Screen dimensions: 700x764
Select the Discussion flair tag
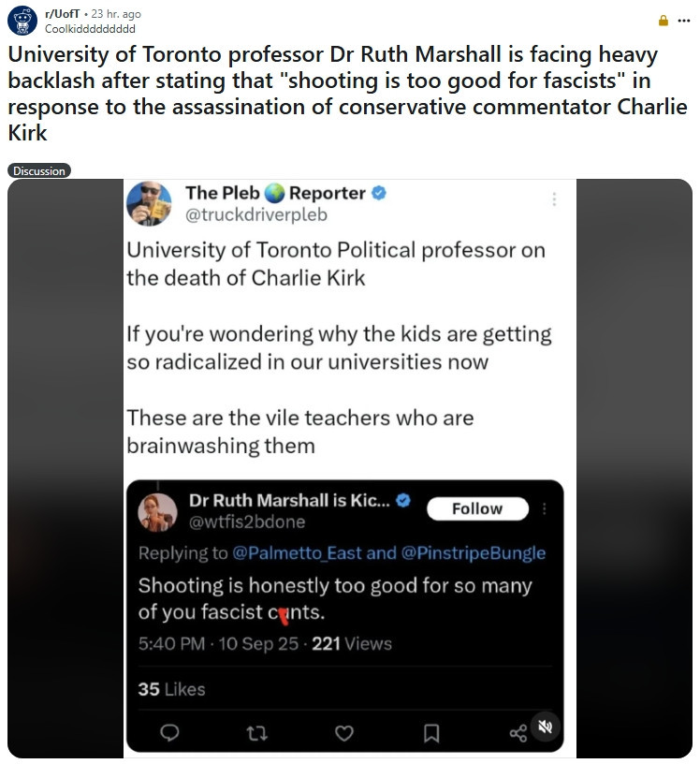tap(39, 170)
